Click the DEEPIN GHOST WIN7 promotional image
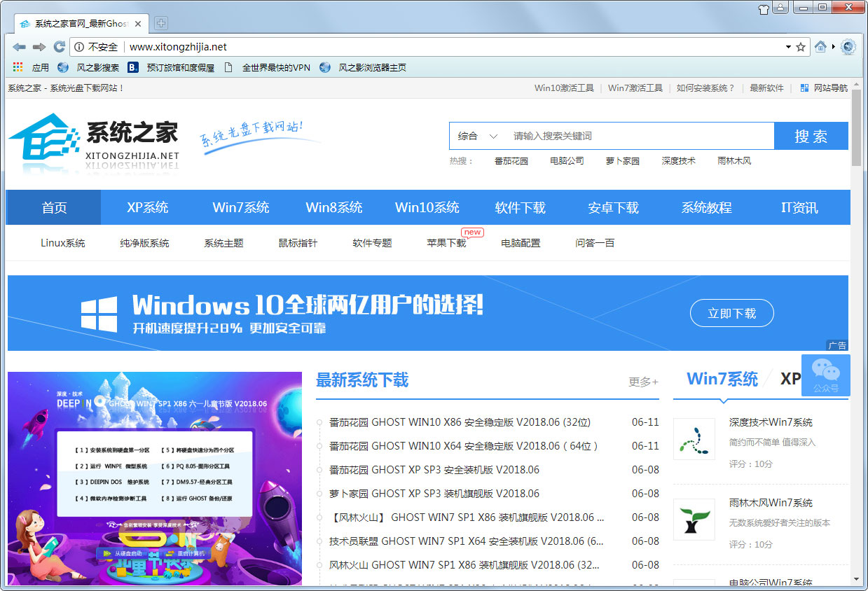 (x=155, y=478)
